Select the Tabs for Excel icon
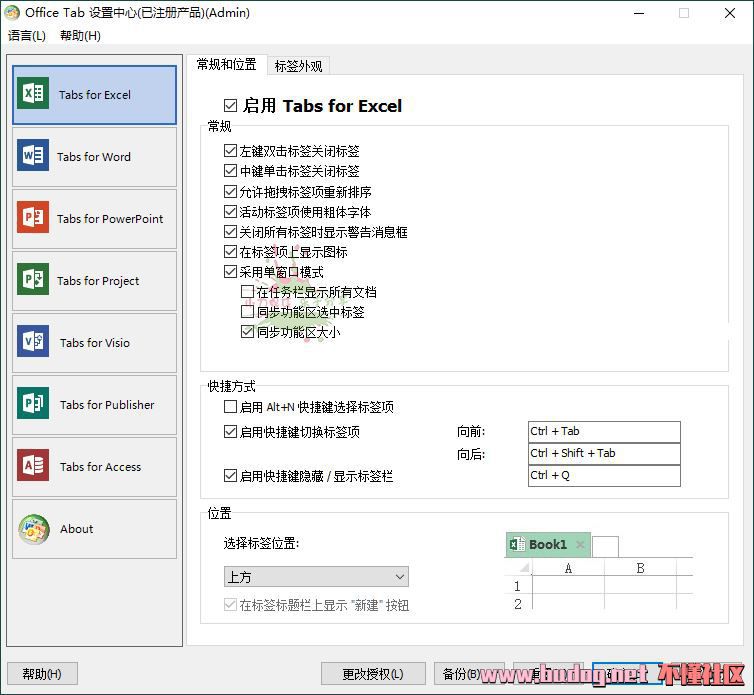This screenshot has width=754, height=695. pos(33,95)
